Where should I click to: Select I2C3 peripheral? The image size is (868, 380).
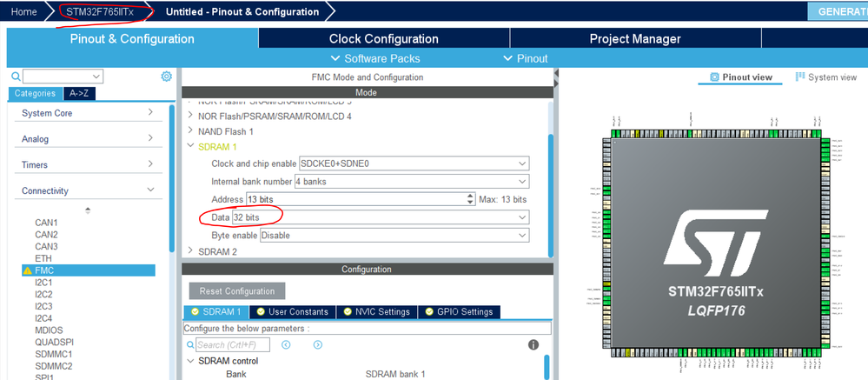point(43,306)
